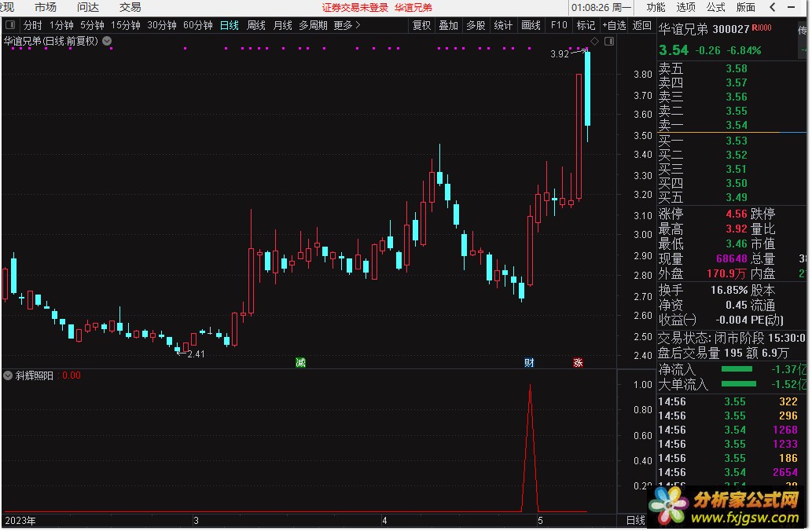
Task: Click the 叠加 overlay button
Action: point(449,25)
